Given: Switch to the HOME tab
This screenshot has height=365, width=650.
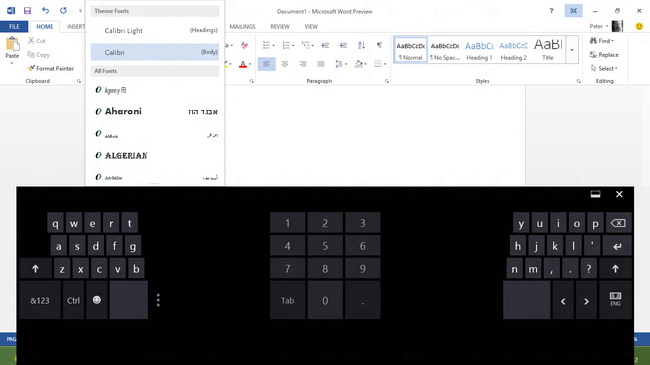Looking at the screenshot, I should point(45,27).
